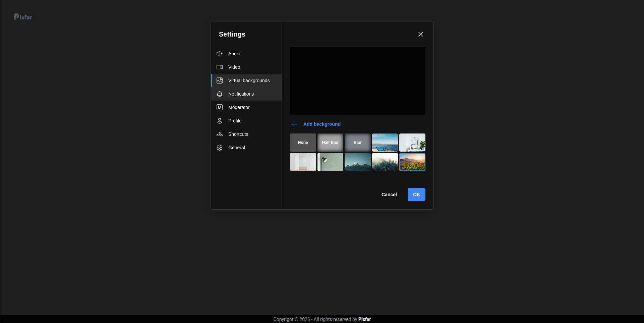
Task: Select the Shortcuts keyboard icon
Action: coord(219,134)
